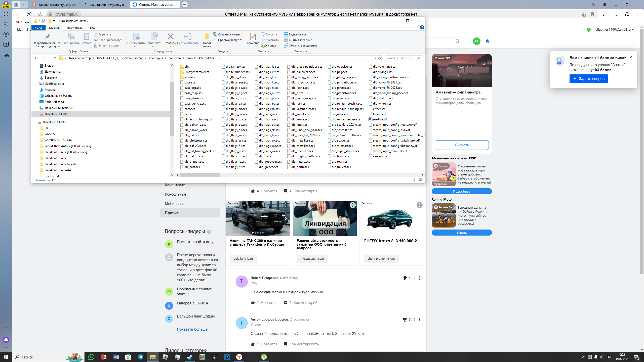Open Explorer help question mark icon
The width and height of the screenshot is (644, 362).
pos(422,27)
